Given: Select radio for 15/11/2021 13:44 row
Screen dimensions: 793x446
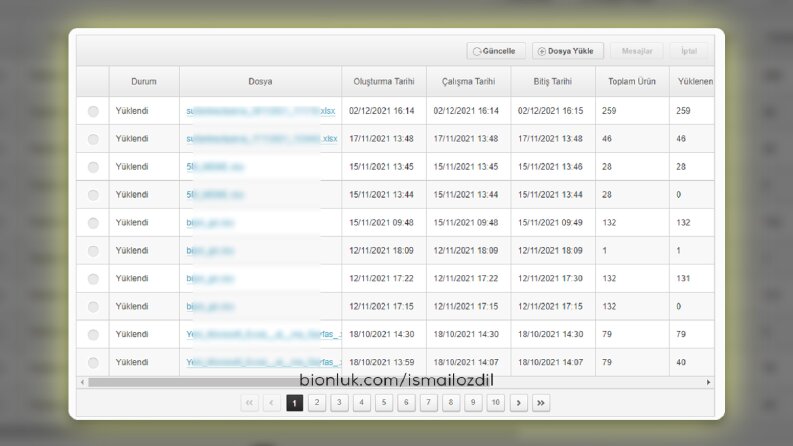Looking at the screenshot, I should coord(93,195).
